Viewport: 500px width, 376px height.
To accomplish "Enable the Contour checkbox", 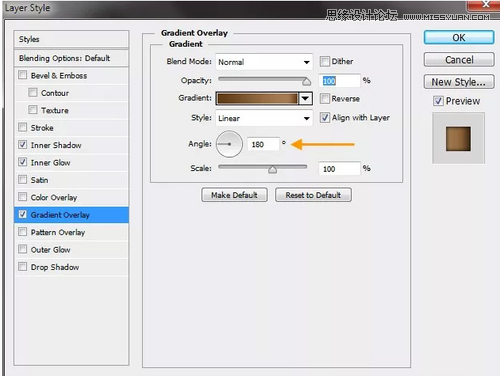I will (x=33, y=92).
